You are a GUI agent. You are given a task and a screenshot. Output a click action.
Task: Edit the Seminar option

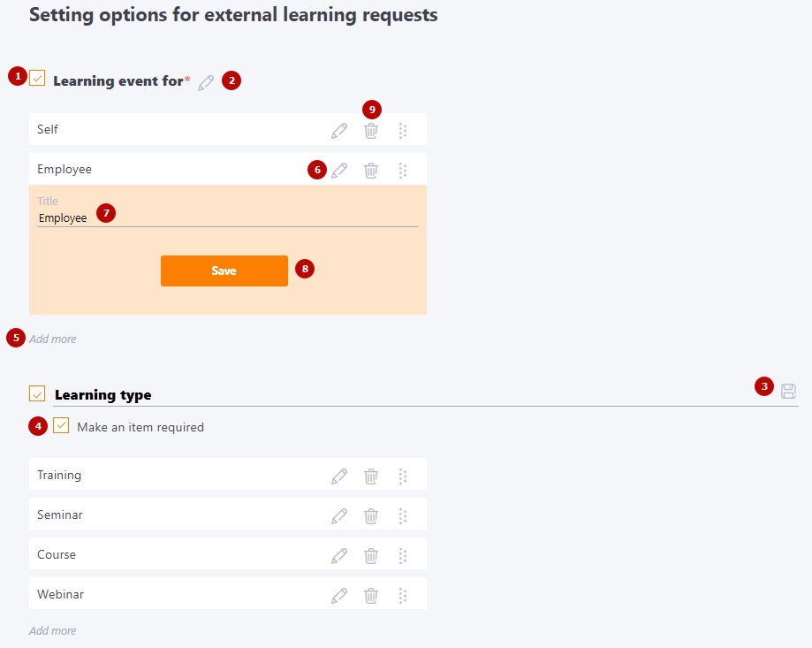click(339, 516)
